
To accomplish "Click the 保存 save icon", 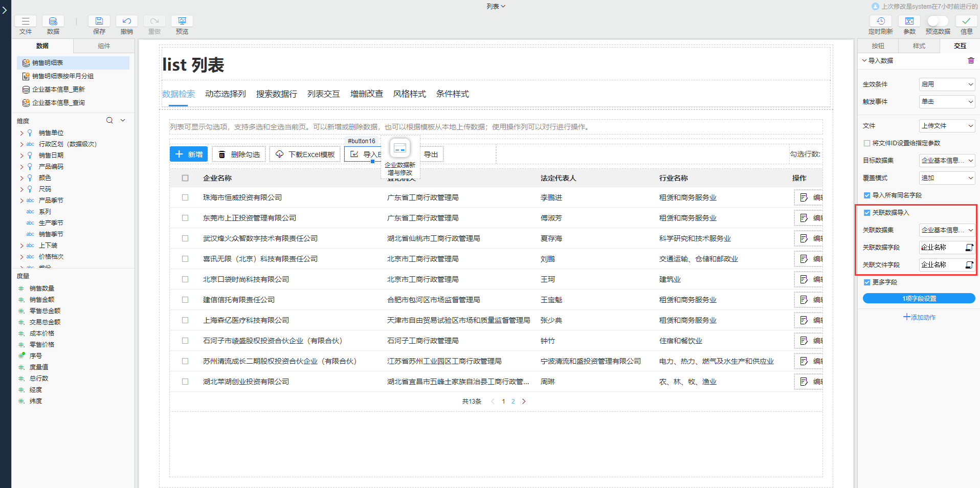I will click(x=99, y=21).
